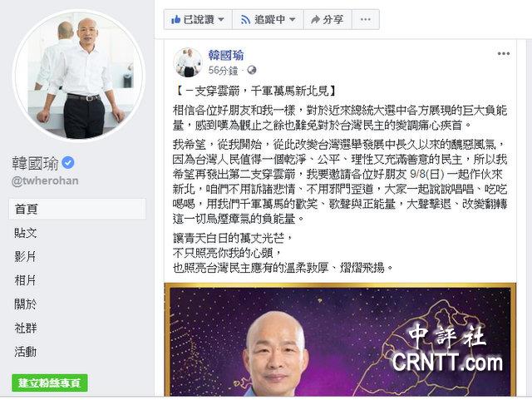Click the thumbs-up Liked icon
This screenshot has width=532, height=400.
tap(175, 20)
